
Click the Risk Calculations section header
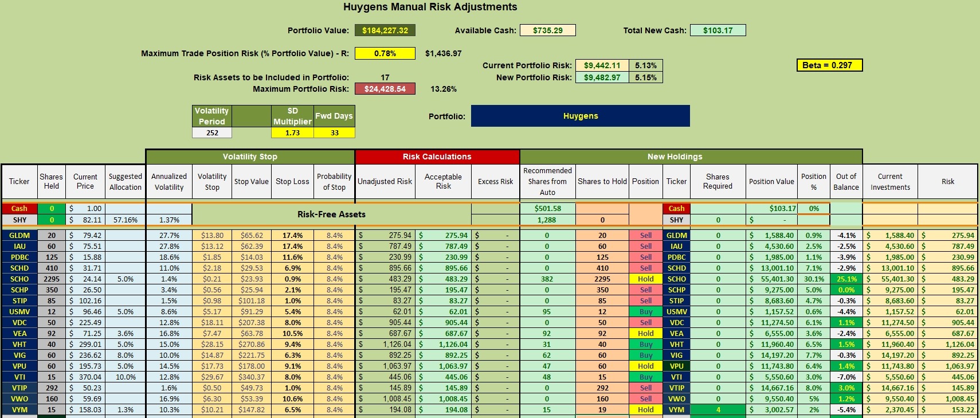click(437, 157)
